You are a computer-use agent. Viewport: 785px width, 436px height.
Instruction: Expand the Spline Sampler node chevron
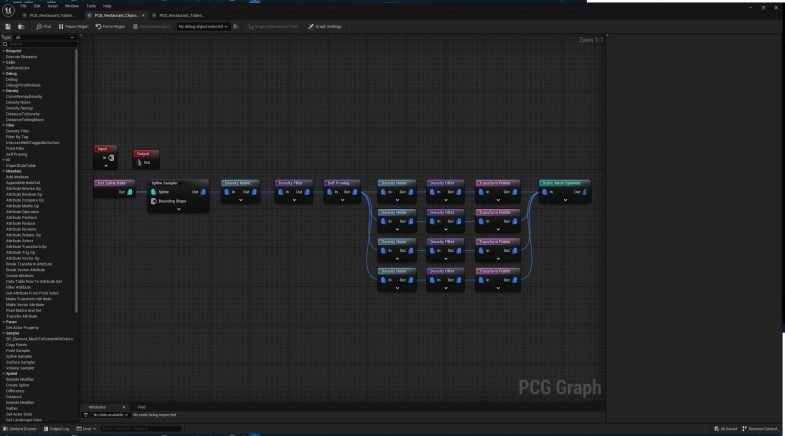178,209
